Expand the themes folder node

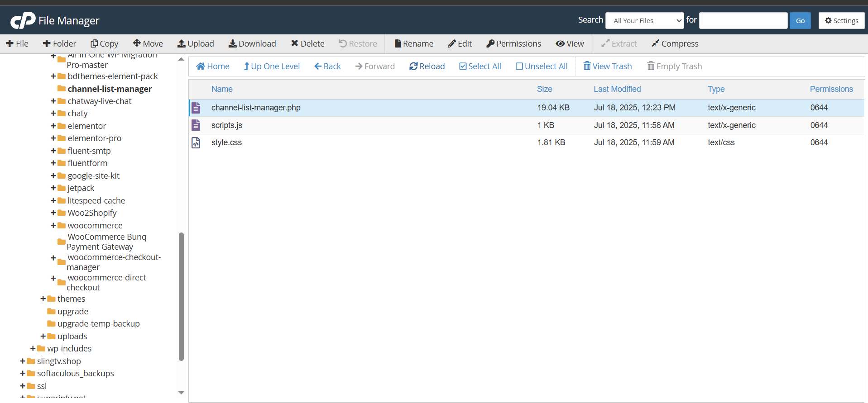43,299
